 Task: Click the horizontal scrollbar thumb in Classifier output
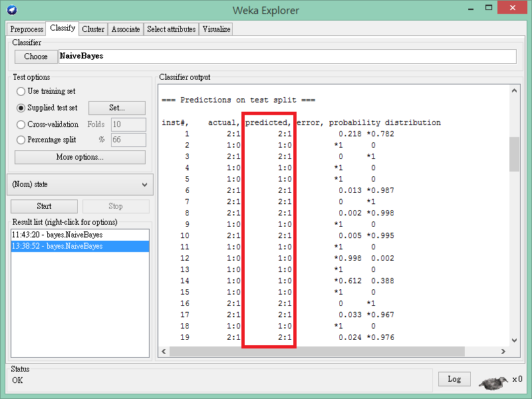tap(317, 352)
